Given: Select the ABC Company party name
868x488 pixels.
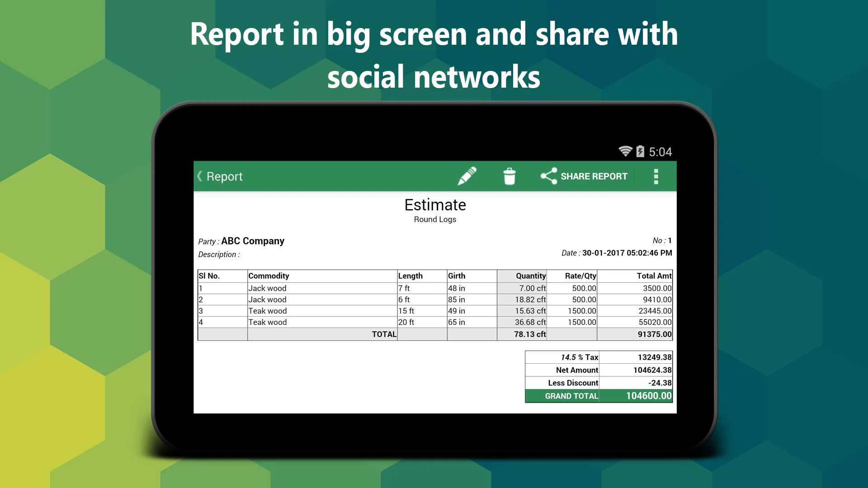Looking at the screenshot, I should (x=253, y=241).
